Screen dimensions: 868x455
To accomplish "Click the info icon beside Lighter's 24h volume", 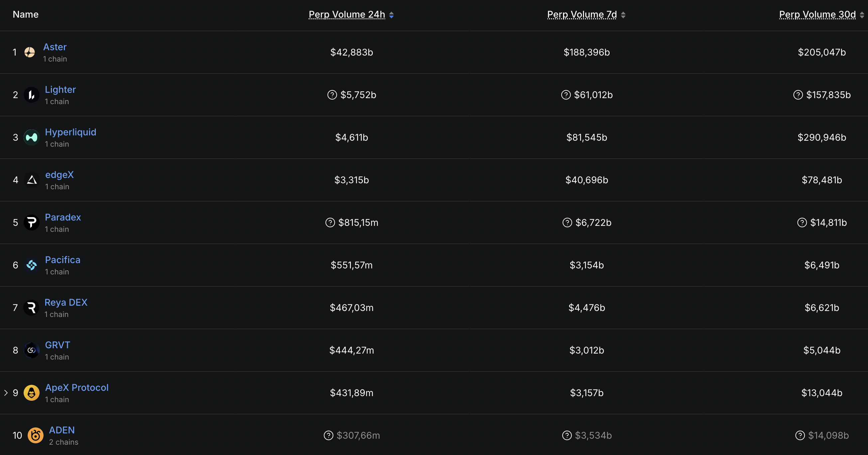I will pos(332,95).
